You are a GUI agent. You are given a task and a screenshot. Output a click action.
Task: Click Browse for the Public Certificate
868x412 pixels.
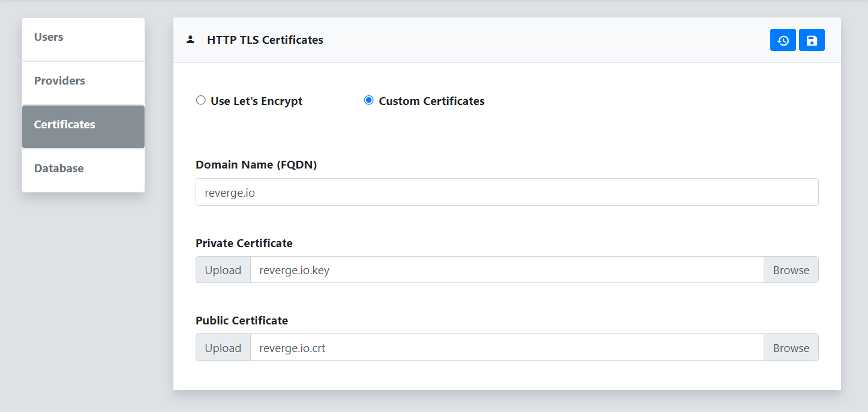pos(791,348)
